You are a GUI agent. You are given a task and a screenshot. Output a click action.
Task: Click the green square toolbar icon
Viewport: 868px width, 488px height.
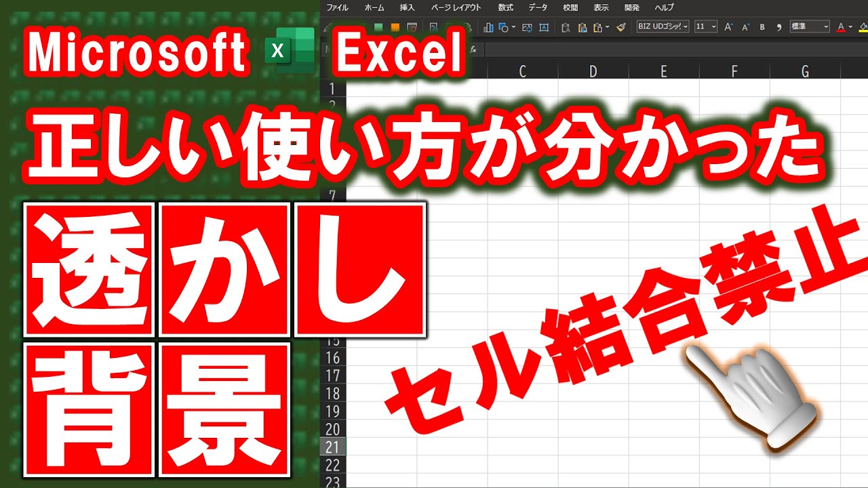click(x=378, y=27)
